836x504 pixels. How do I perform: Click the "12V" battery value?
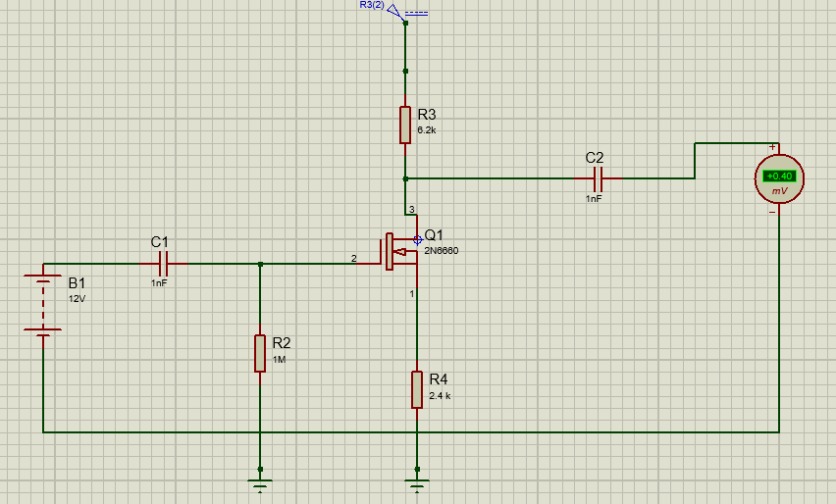tap(77, 299)
